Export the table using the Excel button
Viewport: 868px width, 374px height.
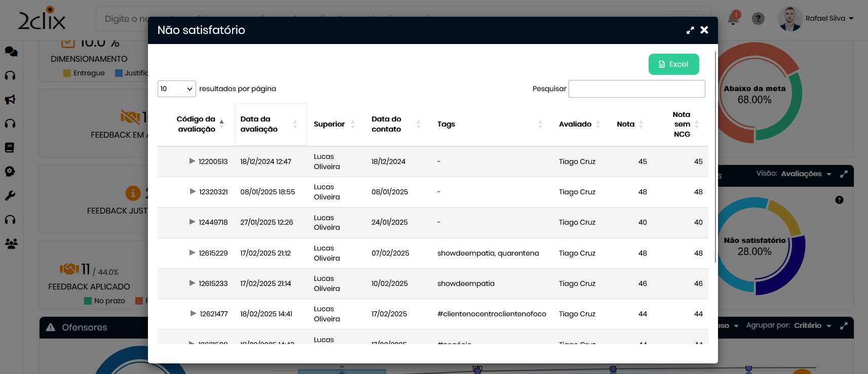click(x=673, y=64)
